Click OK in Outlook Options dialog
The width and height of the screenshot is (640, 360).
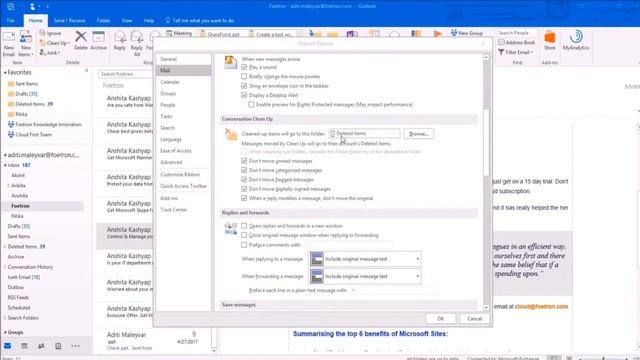[x=440, y=318]
